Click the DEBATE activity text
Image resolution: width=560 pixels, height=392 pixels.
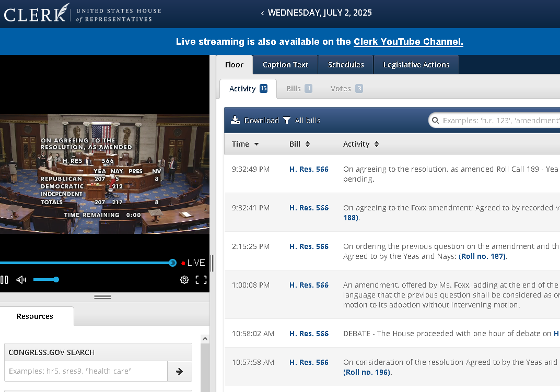[451, 334]
